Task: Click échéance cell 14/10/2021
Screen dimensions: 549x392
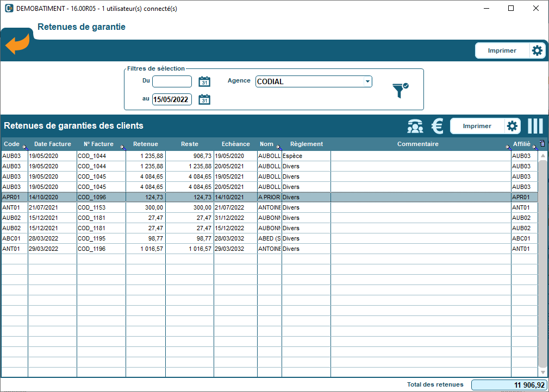Action: 235,197
